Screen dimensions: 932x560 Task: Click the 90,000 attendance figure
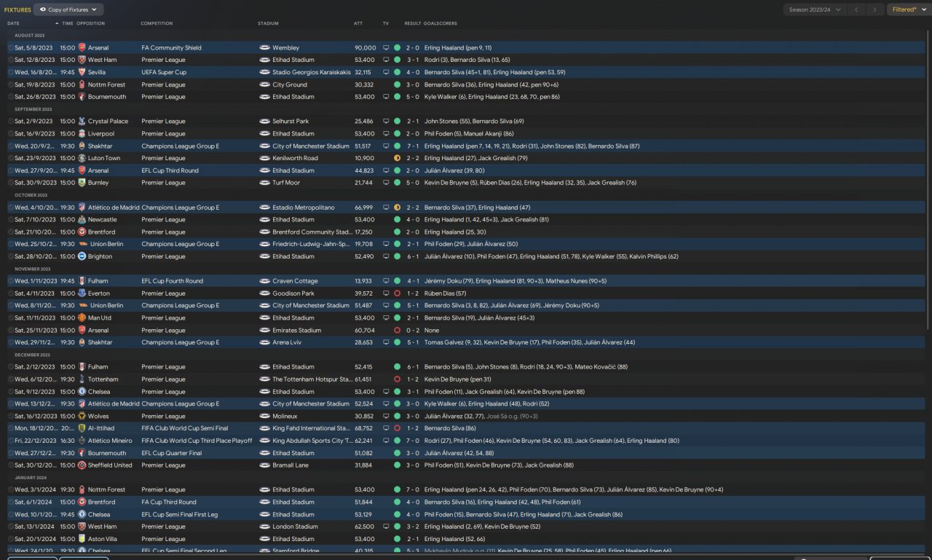coord(366,48)
